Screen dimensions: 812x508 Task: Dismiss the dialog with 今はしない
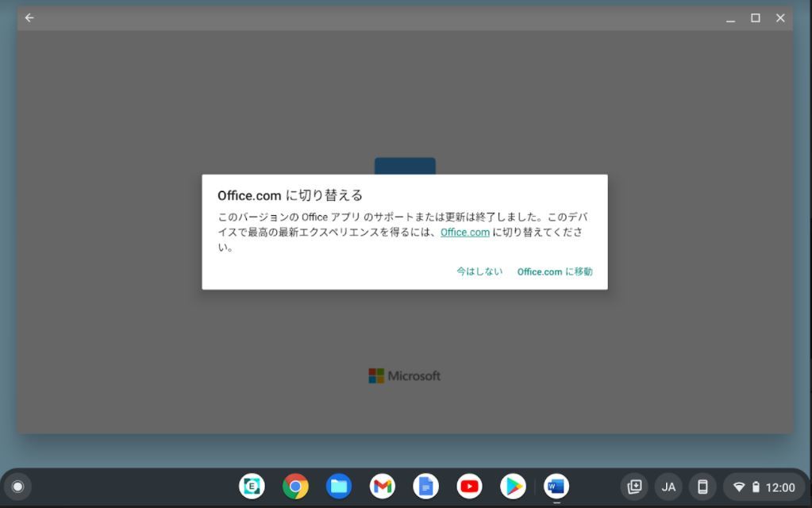tap(479, 271)
